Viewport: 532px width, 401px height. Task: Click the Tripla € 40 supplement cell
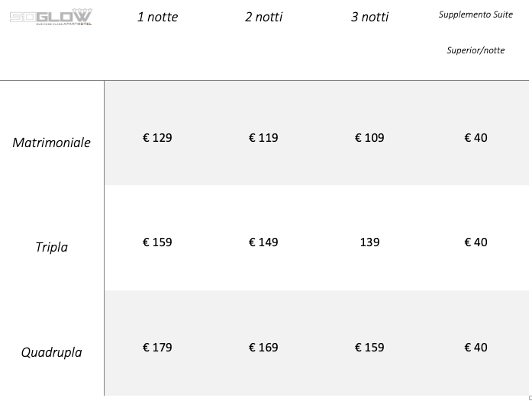(476, 242)
